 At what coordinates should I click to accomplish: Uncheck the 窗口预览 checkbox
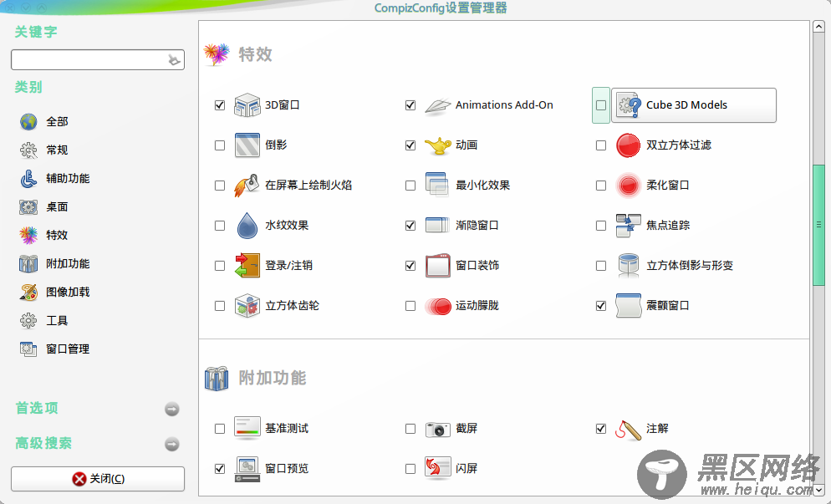click(219, 469)
